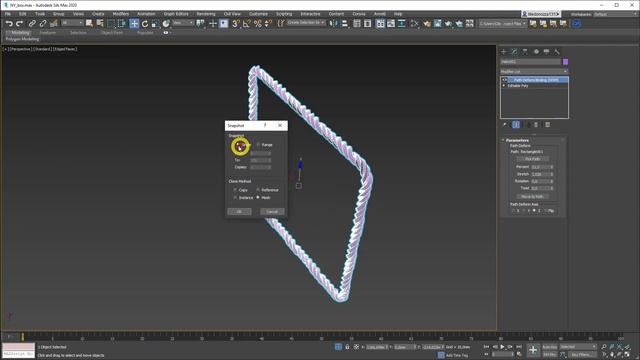The height and width of the screenshot is (360, 640).
Task: Activate the Select and Place tool
Action: coord(166,24)
